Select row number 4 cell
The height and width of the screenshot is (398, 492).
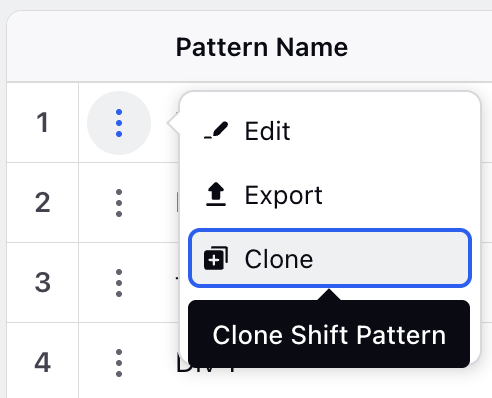43,362
